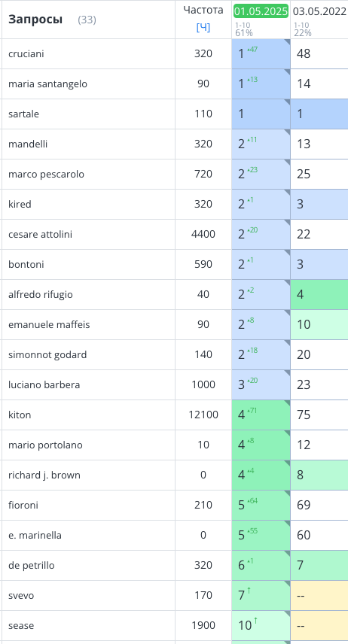
Task: Click the corner marker on mandelli's position cell
Action: tap(287, 132)
